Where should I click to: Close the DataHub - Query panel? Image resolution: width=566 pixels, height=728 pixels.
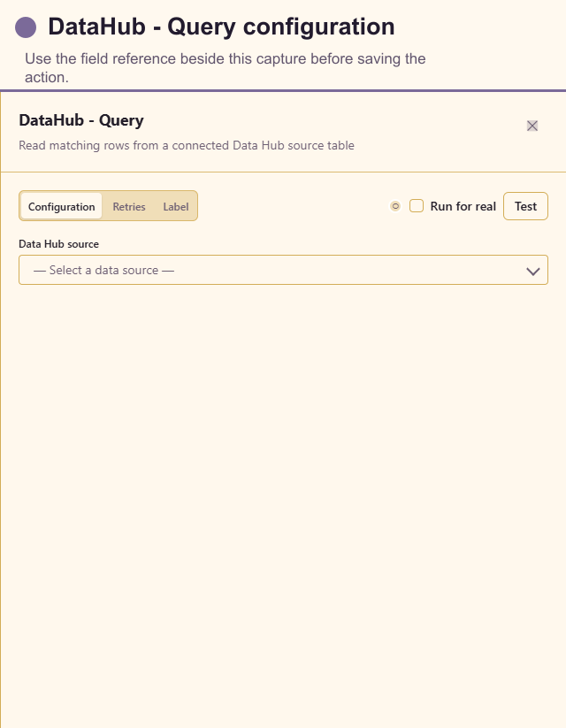[532, 126]
